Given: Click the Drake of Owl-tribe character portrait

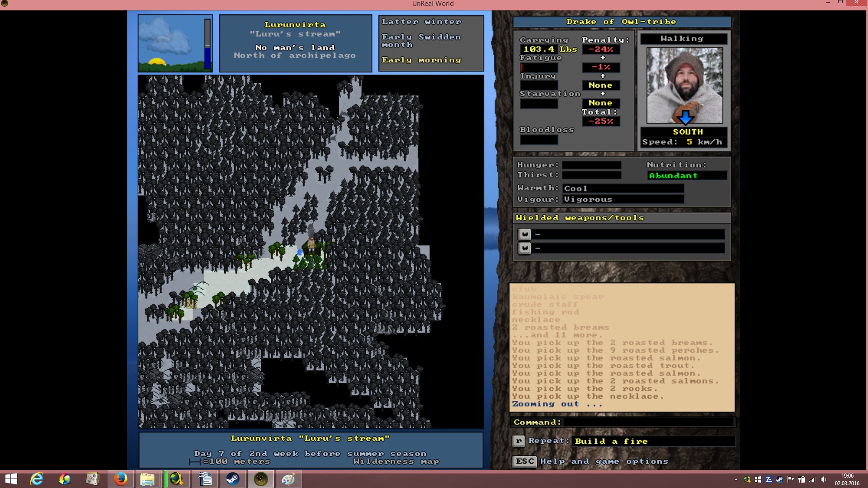Looking at the screenshot, I should [684, 85].
